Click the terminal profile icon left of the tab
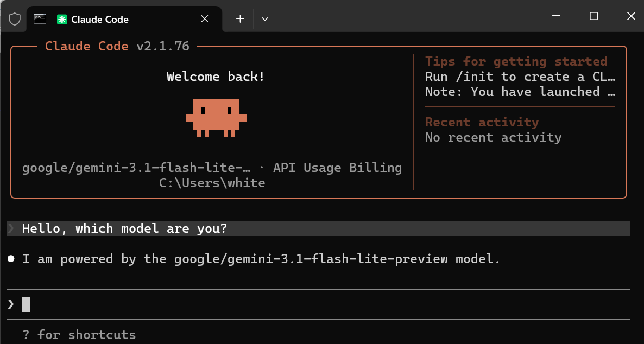 (x=40, y=18)
